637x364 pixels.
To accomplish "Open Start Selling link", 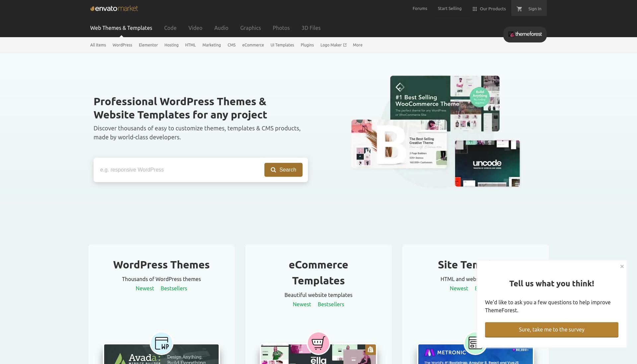I will tap(450, 9).
